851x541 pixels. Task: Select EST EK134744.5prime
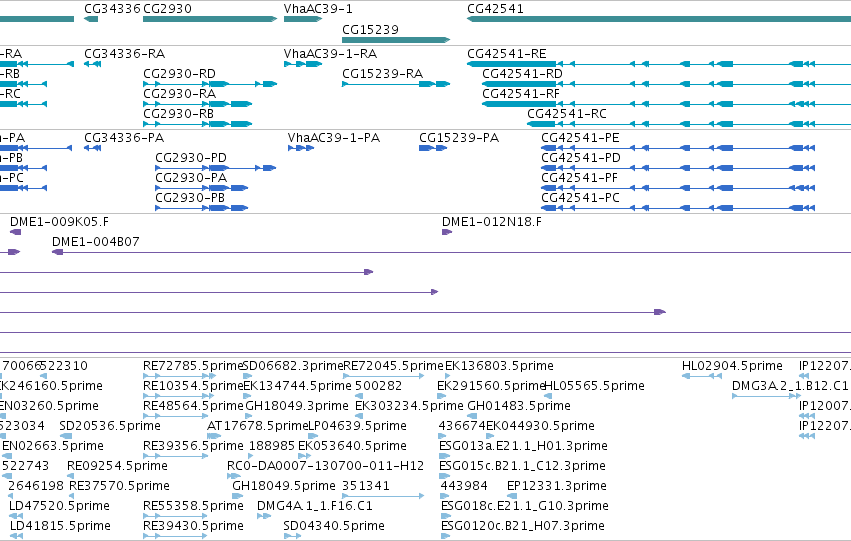297,386
